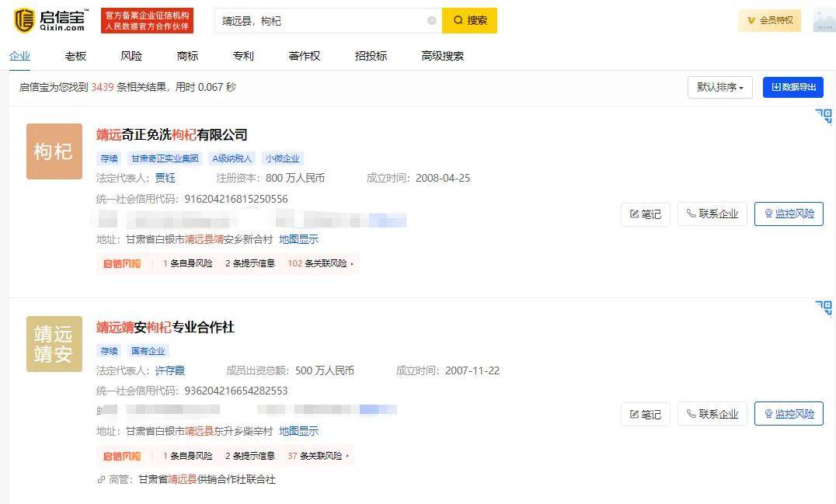Click the 甘肃奇正实业集团 tag

pos(165,158)
